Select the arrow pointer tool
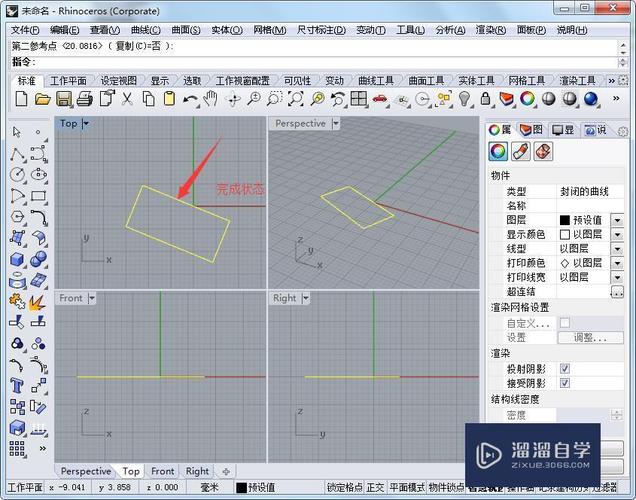Viewport: 636px width, 500px height. pos(17,132)
